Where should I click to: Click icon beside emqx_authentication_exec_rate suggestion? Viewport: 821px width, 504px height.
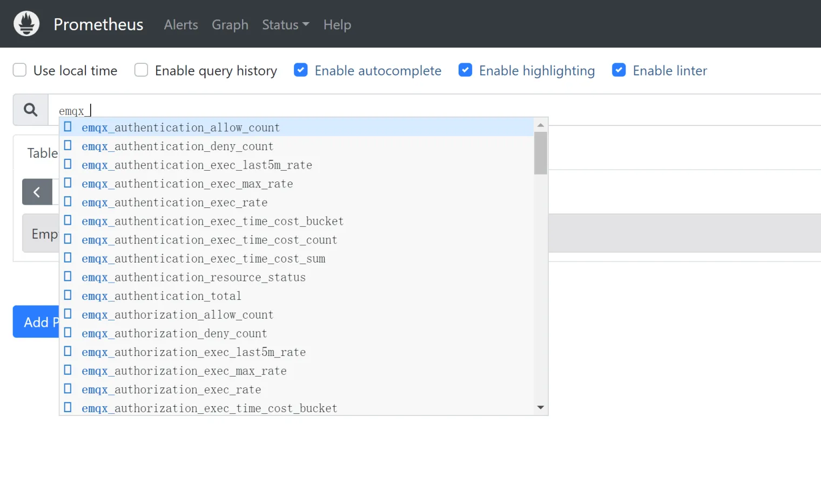68,202
